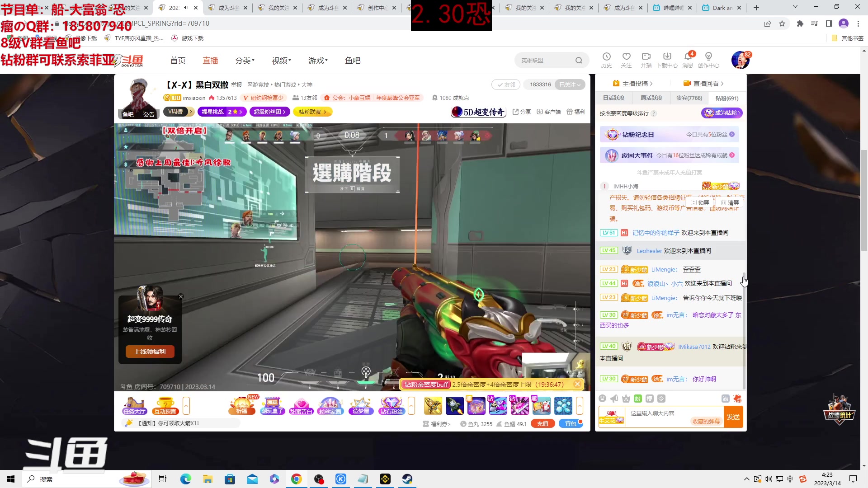Click the 祈福 lantern activity icon
This screenshot has height=488, width=868.
click(x=241, y=405)
